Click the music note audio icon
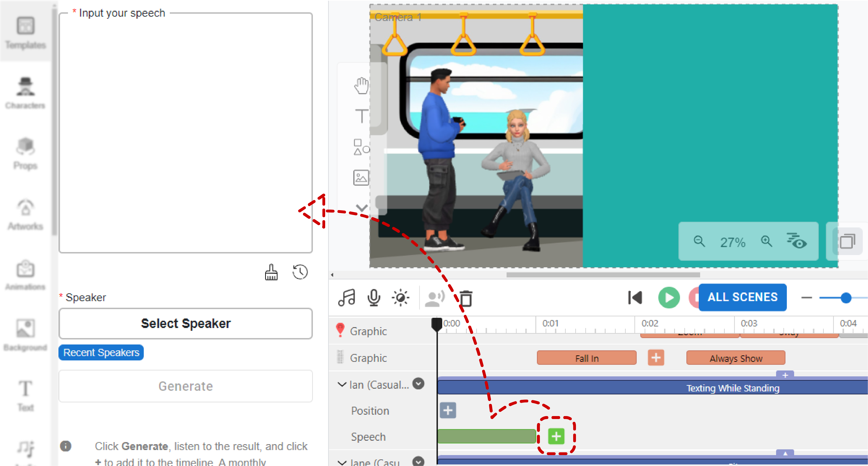 347,298
